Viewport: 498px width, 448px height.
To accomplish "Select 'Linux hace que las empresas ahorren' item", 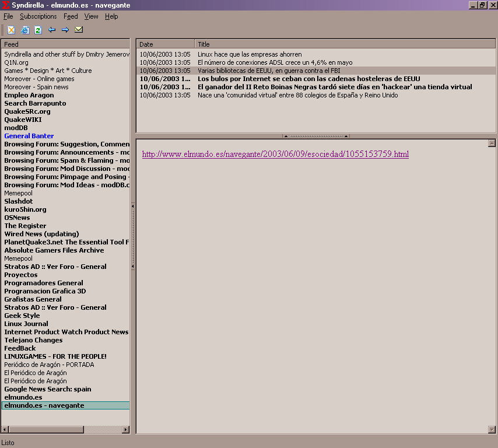I will click(x=315, y=54).
